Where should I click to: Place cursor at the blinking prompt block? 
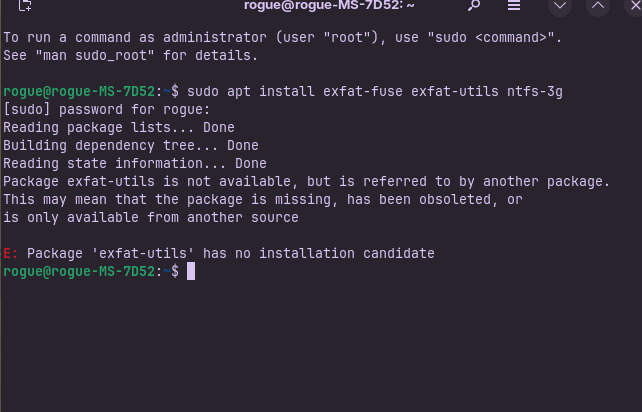[x=191, y=272]
